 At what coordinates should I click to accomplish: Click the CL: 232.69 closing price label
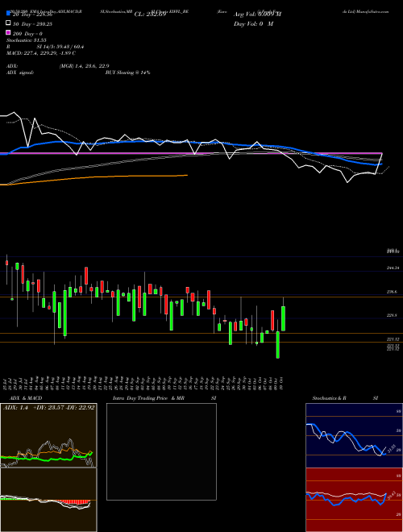pyautogui.click(x=150, y=15)
